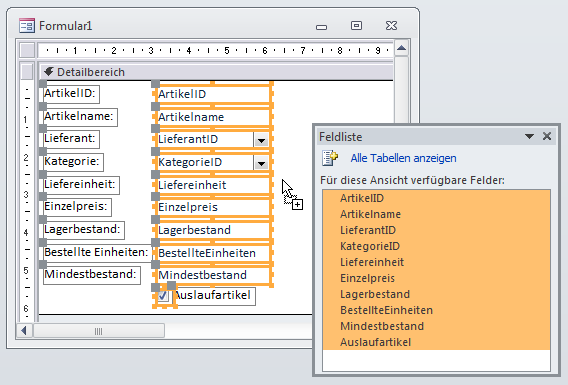Toggle the Auslaufartikel checkbox

[x=163, y=296]
